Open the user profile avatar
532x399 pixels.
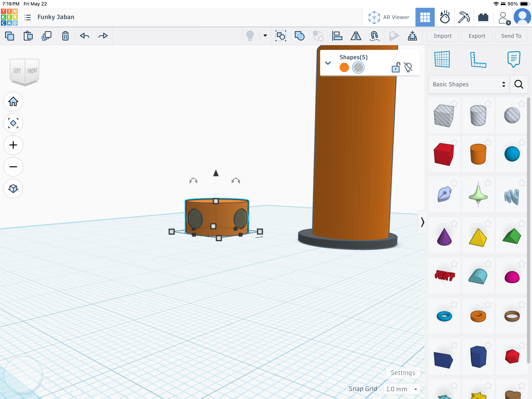click(x=522, y=17)
